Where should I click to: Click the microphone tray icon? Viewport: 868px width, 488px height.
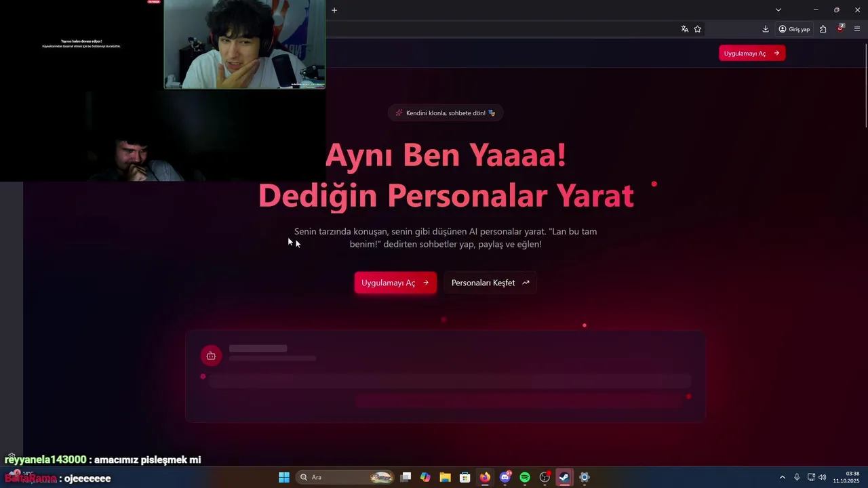click(x=797, y=477)
